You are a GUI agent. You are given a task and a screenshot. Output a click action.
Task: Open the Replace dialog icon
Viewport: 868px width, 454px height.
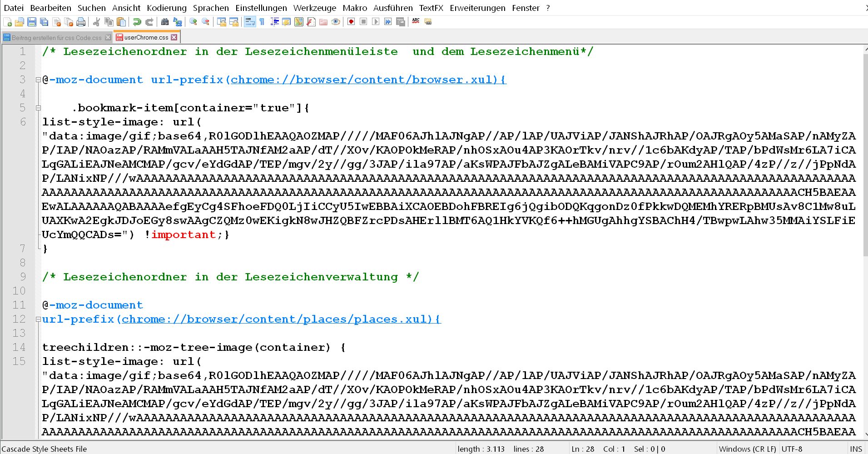click(x=177, y=22)
